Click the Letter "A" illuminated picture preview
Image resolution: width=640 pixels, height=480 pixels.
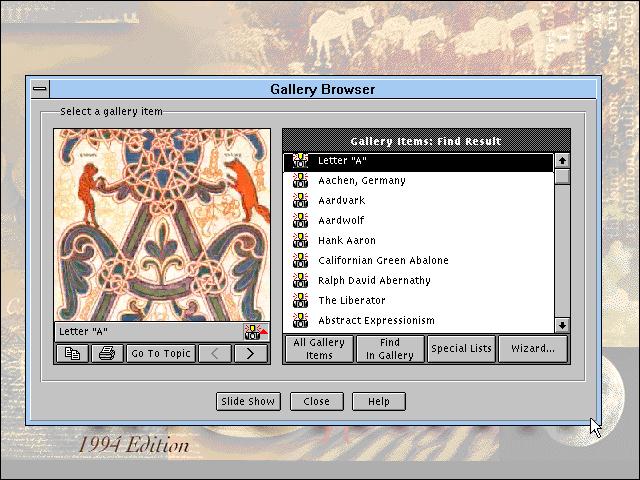(x=162, y=225)
